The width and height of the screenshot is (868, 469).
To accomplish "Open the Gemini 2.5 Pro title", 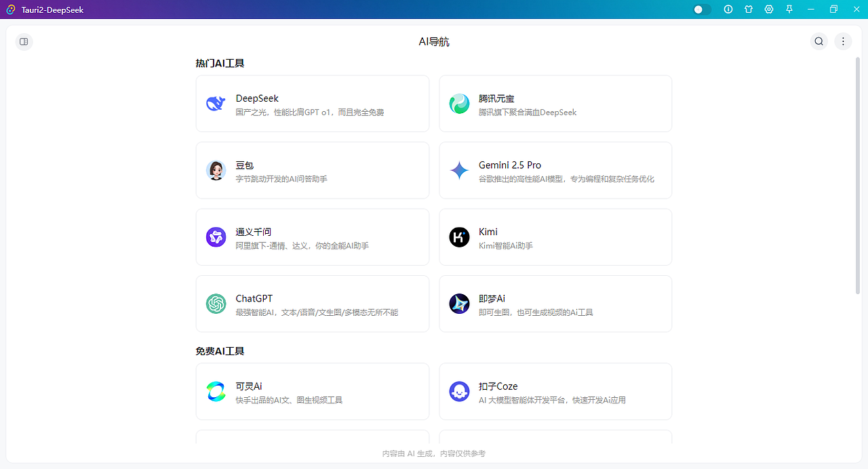I will tap(510, 165).
